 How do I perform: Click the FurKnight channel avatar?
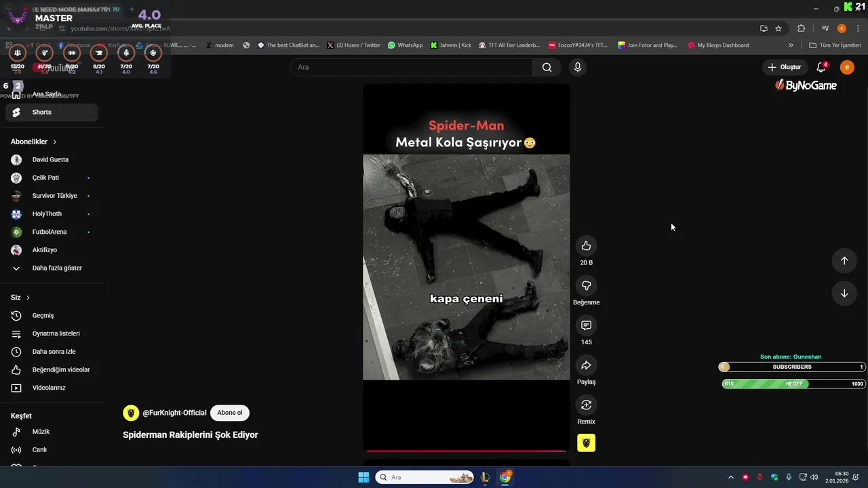tap(131, 413)
